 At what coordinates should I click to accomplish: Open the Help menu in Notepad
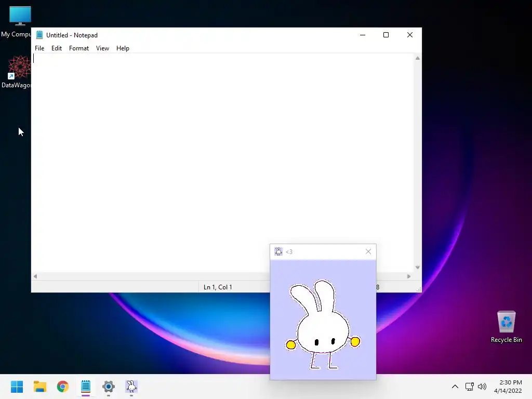click(123, 48)
